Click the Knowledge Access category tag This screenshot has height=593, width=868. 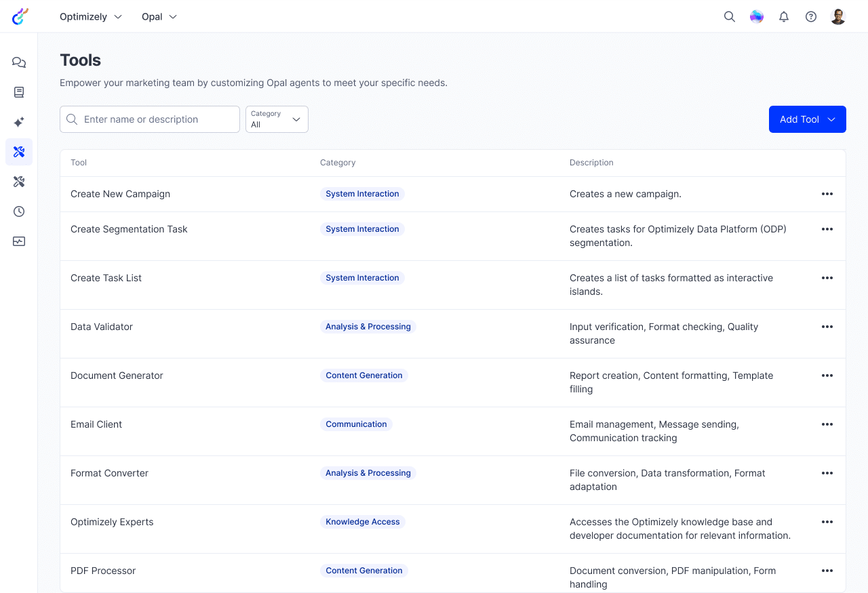pos(363,522)
